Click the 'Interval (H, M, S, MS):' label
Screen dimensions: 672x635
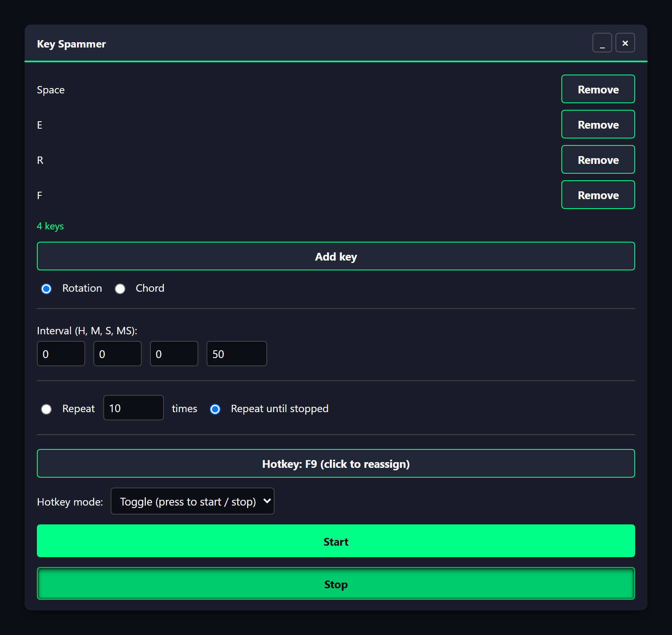(x=87, y=331)
